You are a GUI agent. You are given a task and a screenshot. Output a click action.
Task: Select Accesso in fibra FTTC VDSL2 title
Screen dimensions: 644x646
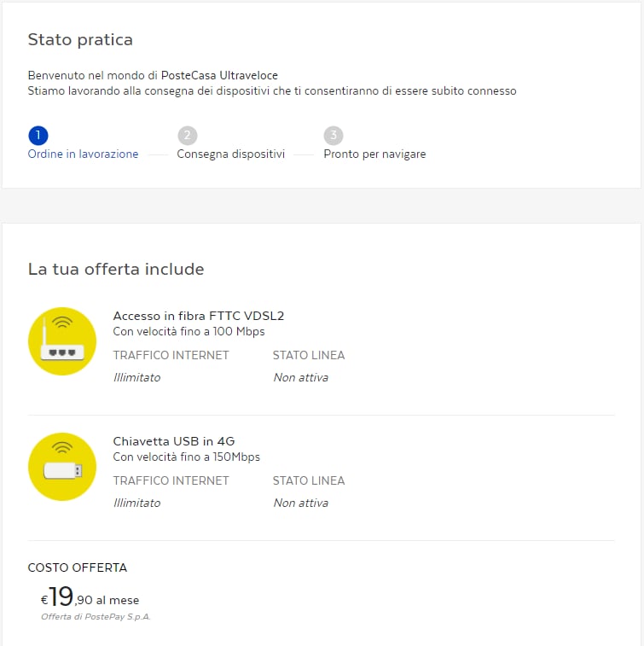click(199, 316)
